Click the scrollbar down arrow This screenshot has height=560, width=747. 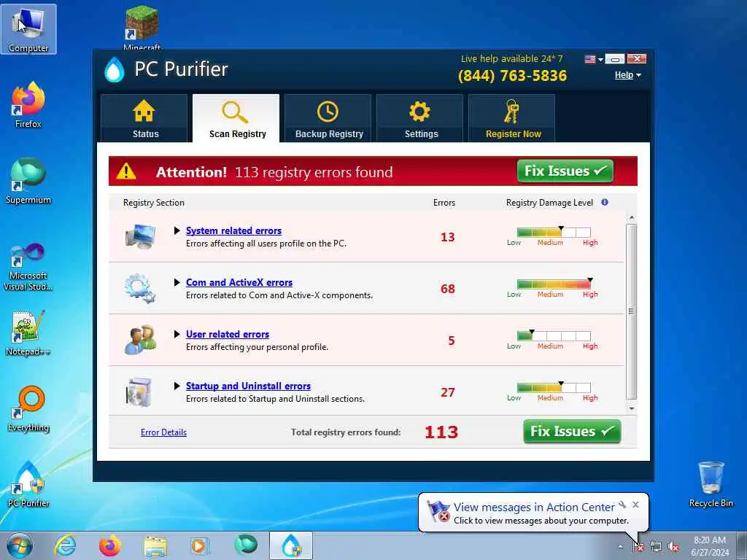coord(632,408)
